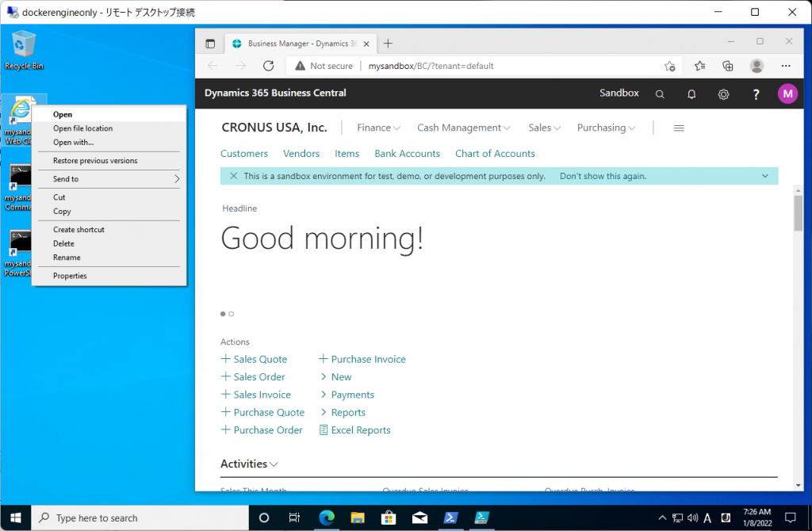Open Chart of Accounts link

point(495,154)
